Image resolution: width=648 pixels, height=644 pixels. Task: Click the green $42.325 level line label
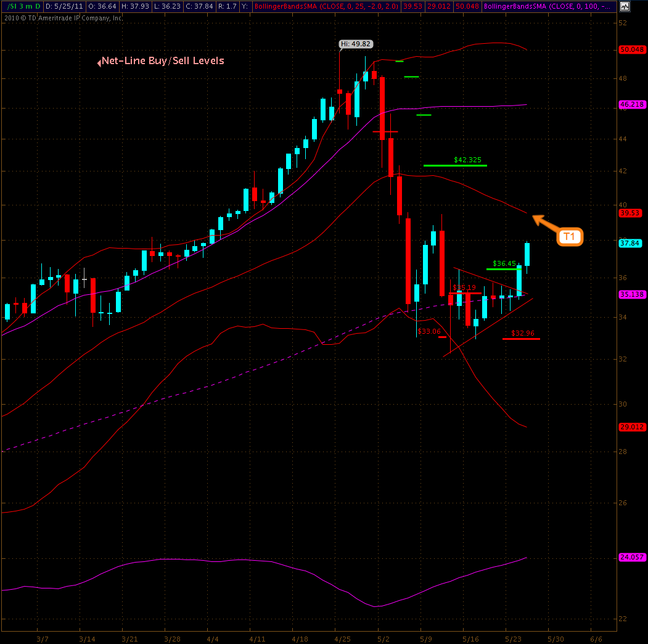click(x=467, y=160)
